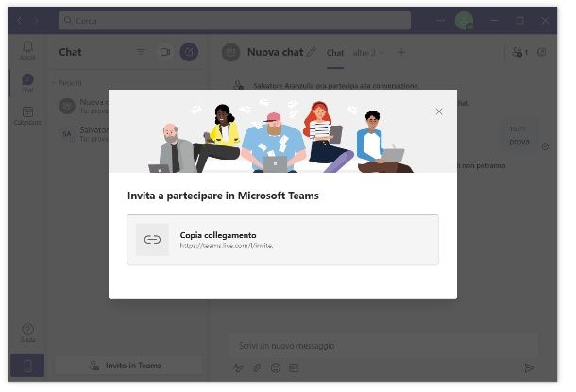Screen dimensions: 576x392
Task: Open Calendar in the left sidebar
Action: click(x=27, y=115)
